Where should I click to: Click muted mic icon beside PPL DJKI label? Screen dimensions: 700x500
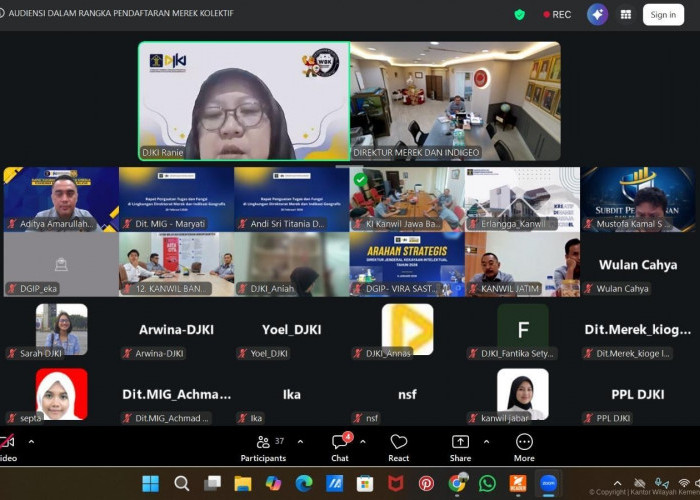(x=588, y=418)
